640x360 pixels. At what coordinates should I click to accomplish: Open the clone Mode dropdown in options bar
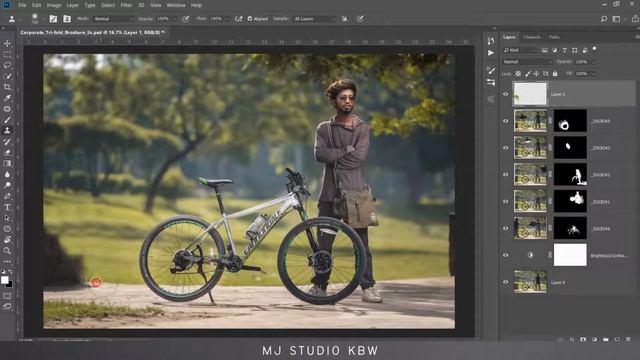pos(113,19)
